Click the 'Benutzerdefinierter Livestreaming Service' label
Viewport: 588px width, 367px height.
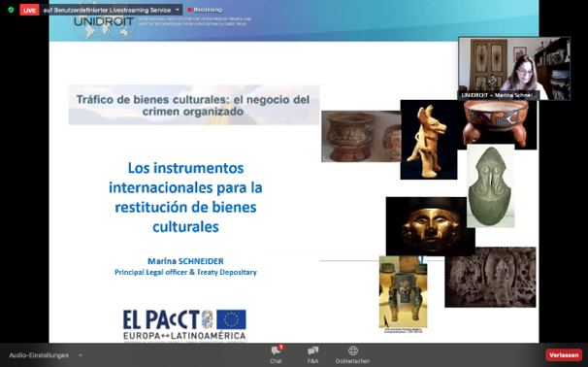coord(108,10)
